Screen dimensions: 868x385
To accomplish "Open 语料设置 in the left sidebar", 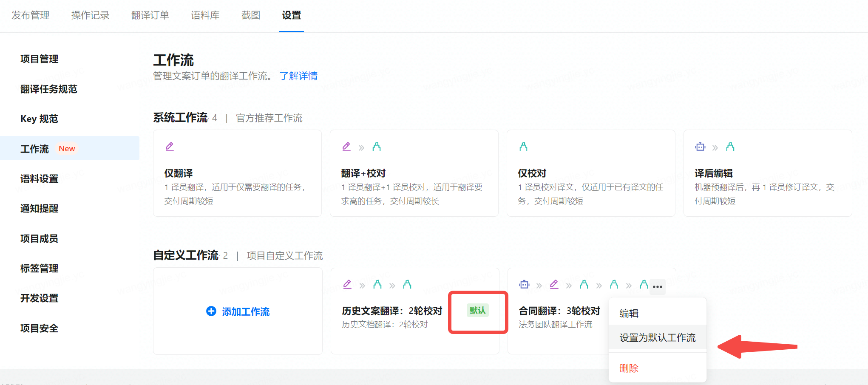I will pos(39,179).
